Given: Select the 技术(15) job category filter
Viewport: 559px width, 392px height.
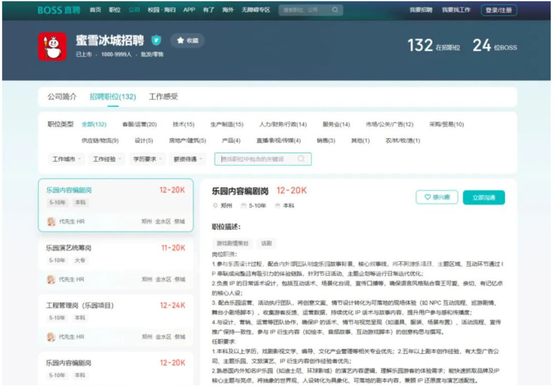Looking at the screenshot, I should (x=183, y=125).
